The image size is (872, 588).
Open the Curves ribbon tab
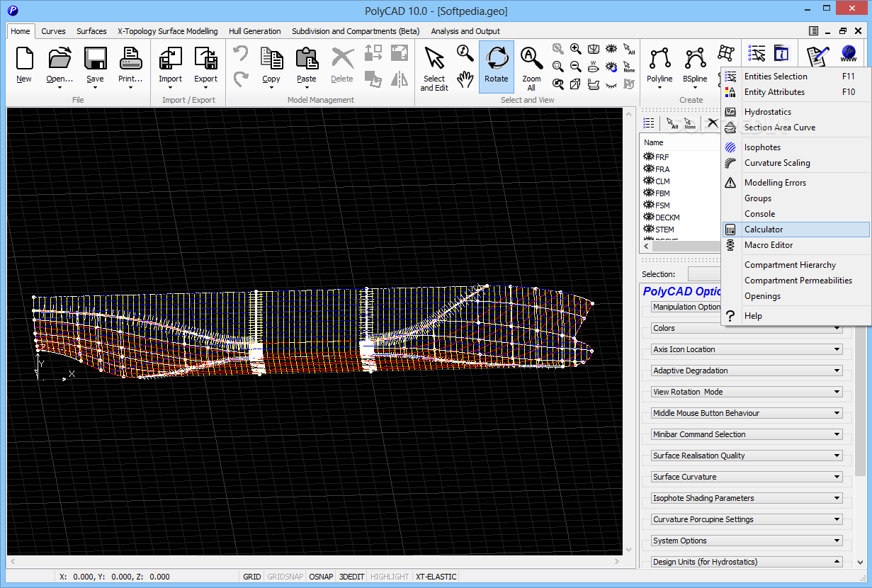(x=53, y=31)
